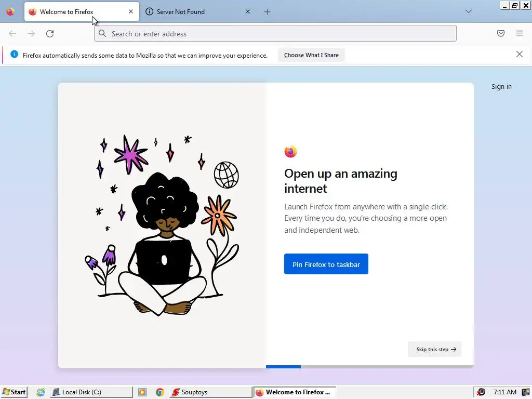
Task: Close the Server Not Found tab
Action: (x=248, y=11)
